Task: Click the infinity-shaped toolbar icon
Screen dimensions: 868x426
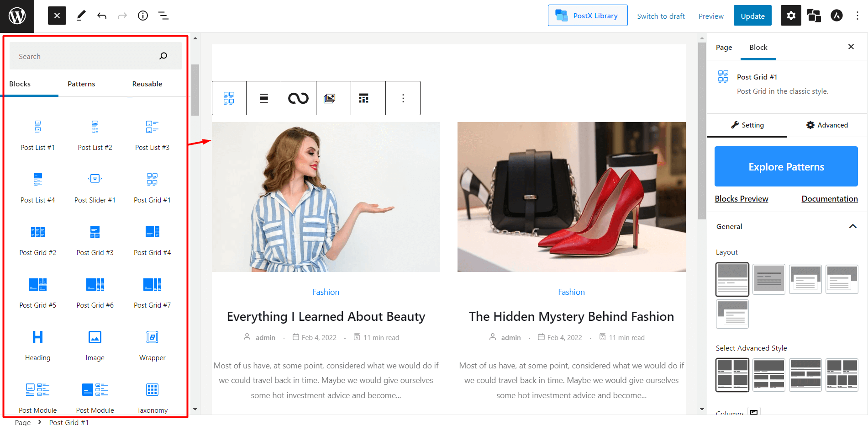Action: [x=298, y=98]
